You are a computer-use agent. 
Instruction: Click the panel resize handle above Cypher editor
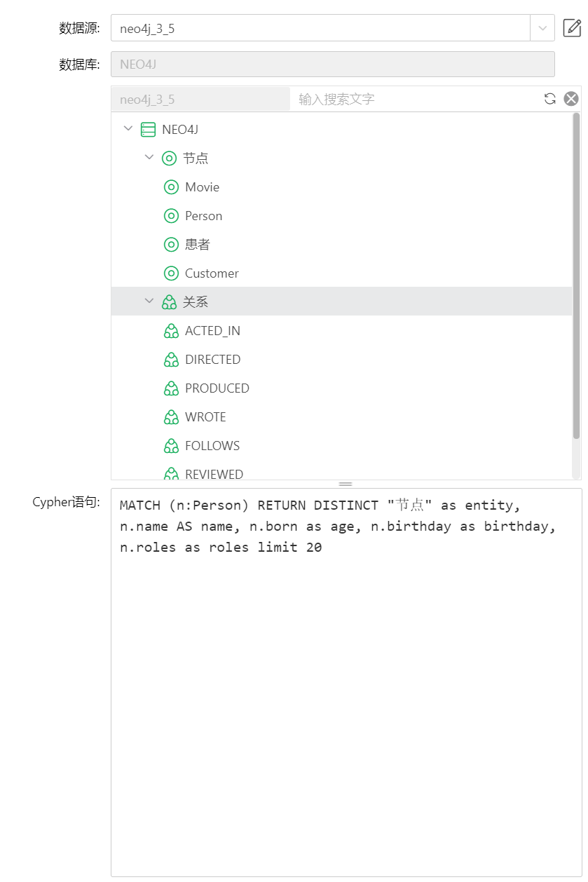(346, 484)
